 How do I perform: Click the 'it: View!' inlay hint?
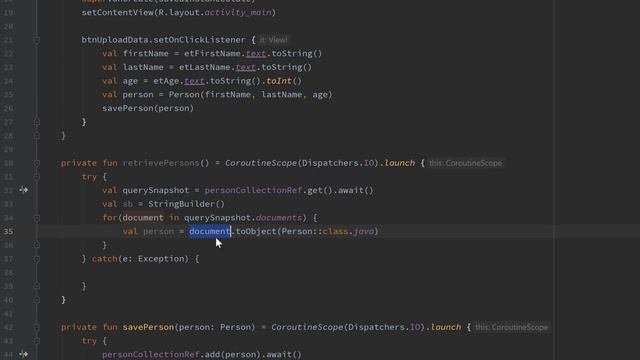273,40
